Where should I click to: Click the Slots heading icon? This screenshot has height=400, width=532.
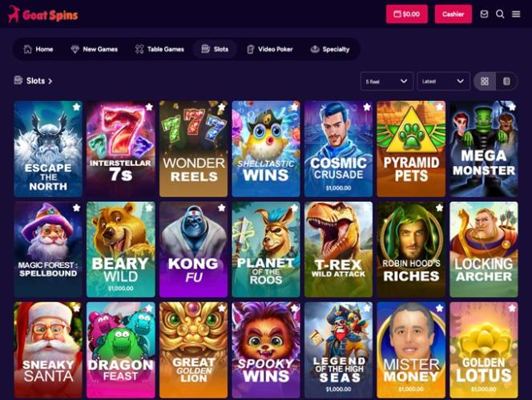pyautogui.click(x=18, y=80)
